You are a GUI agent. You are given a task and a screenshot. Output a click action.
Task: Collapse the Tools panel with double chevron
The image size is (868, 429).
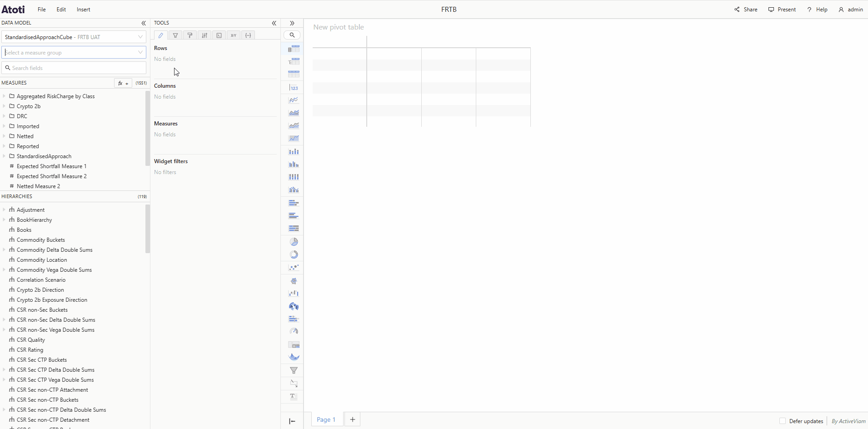pyautogui.click(x=275, y=23)
